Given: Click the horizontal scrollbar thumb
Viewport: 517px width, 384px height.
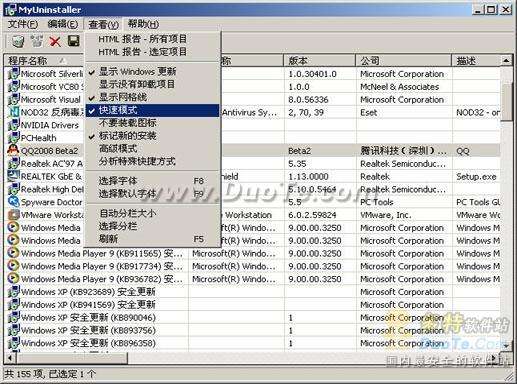Looking at the screenshot, I should click(72, 358).
